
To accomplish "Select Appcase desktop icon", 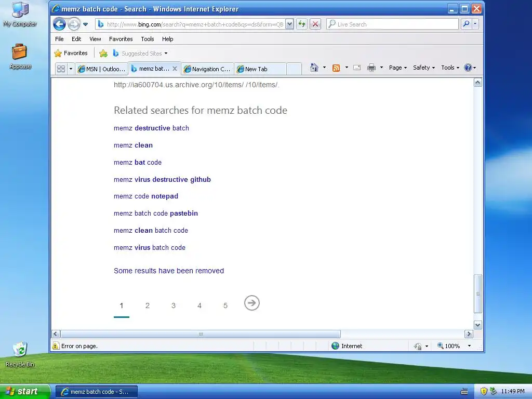I will click(20, 56).
